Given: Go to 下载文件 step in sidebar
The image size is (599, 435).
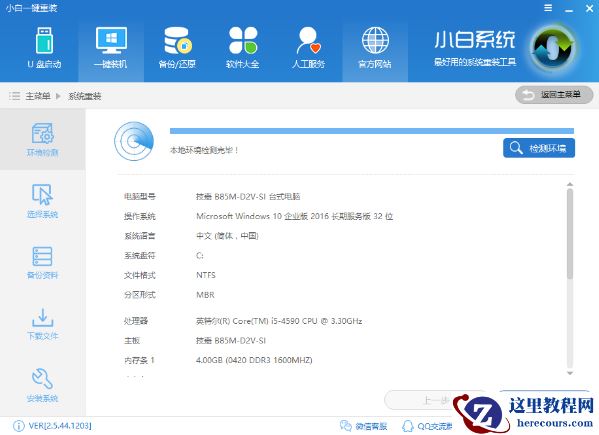Looking at the screenshot, I should click(x=42, y=324).
